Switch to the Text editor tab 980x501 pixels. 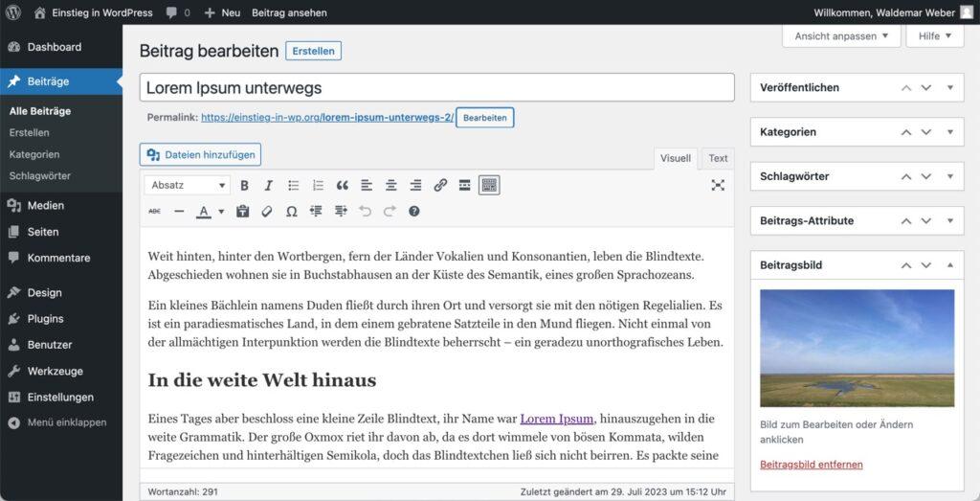click(718, 158)
